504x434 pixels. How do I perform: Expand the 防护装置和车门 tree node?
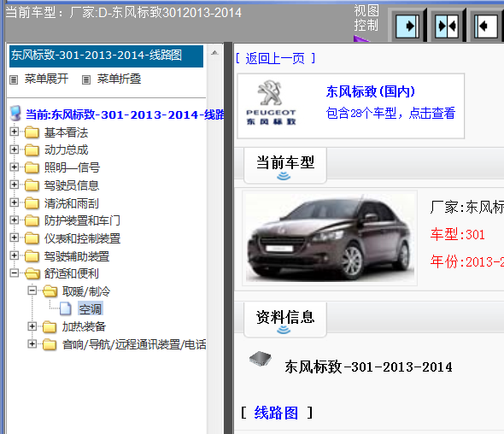coord(15,220)
